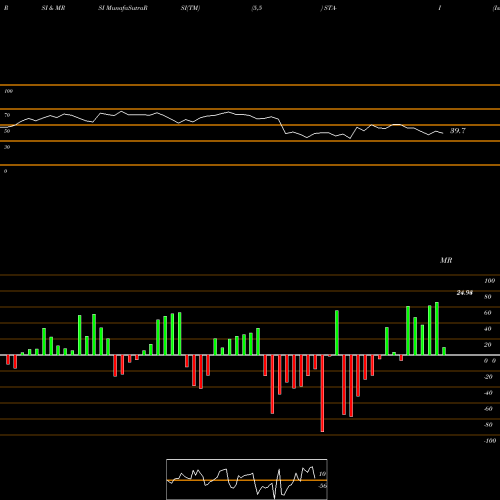This screenshot has width=500, height=500.
Task: Click the white RSI line's sharp drop segment
Action: (x=282, y=126)
